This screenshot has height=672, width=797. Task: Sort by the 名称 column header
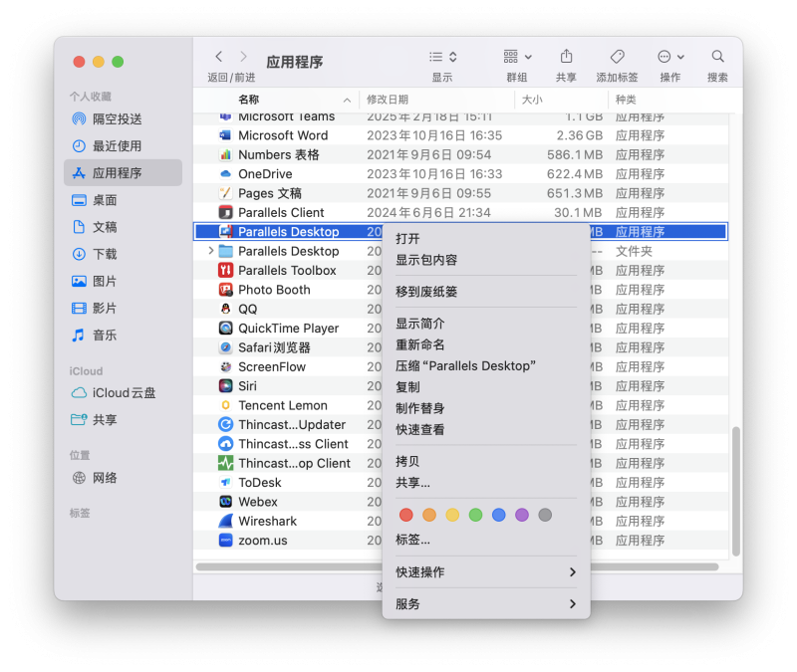[276, 100]
